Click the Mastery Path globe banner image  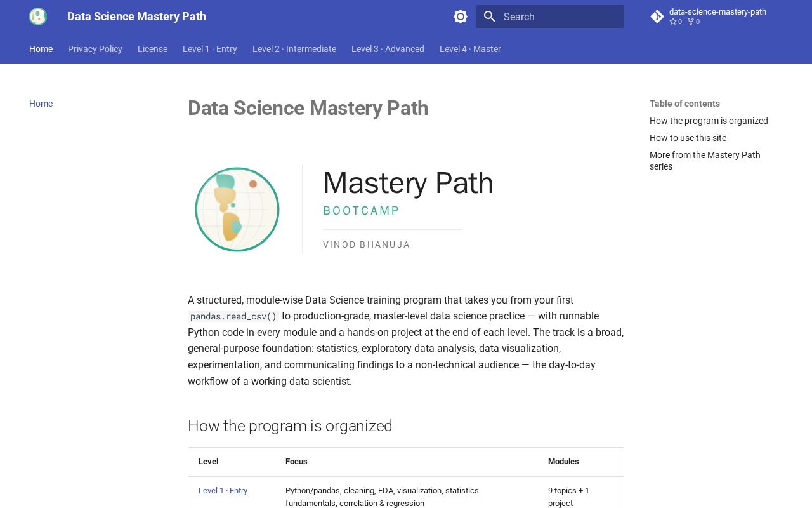pos(406,210)
